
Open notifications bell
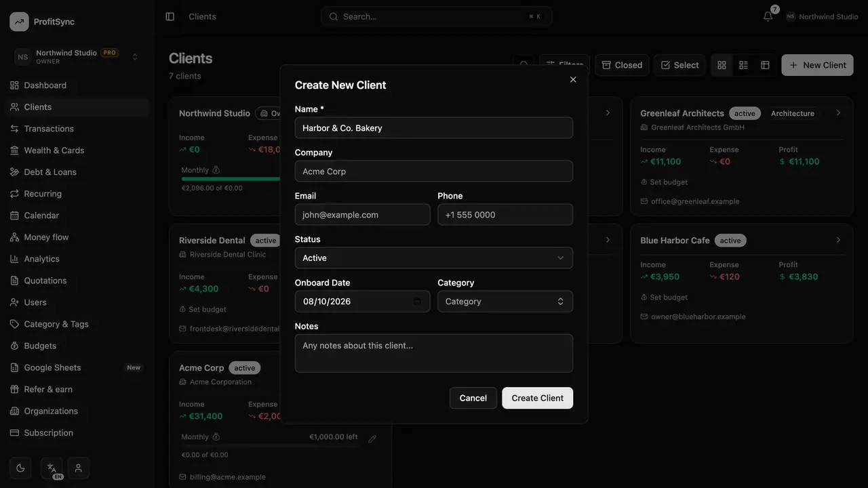pyautogui.click(x=768, y=16)
